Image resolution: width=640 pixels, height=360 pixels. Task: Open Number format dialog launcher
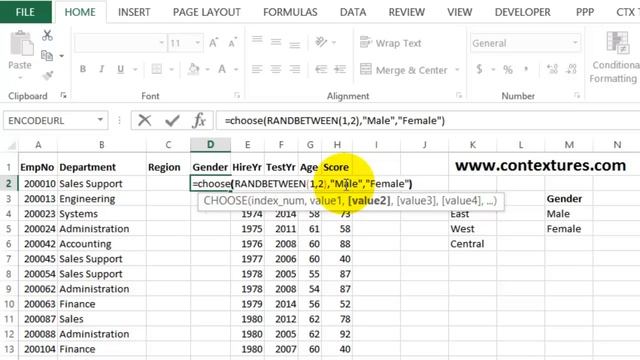(577, 95)
